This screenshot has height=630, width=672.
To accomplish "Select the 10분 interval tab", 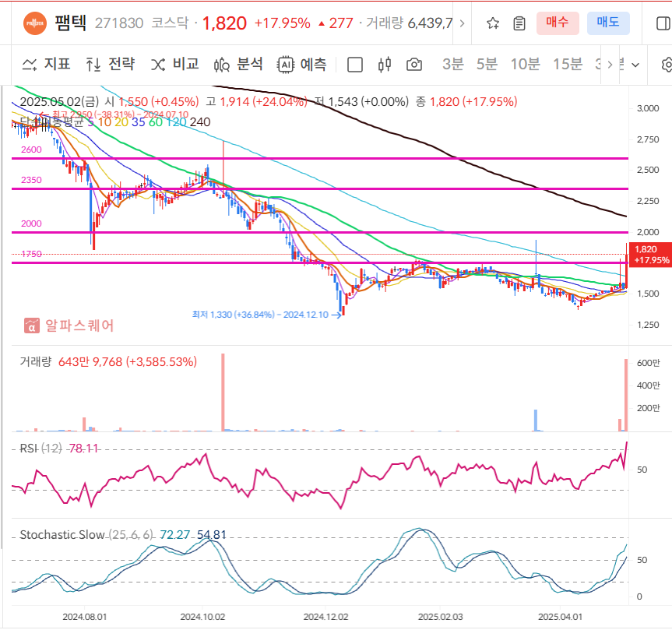I will click(525, 65).
